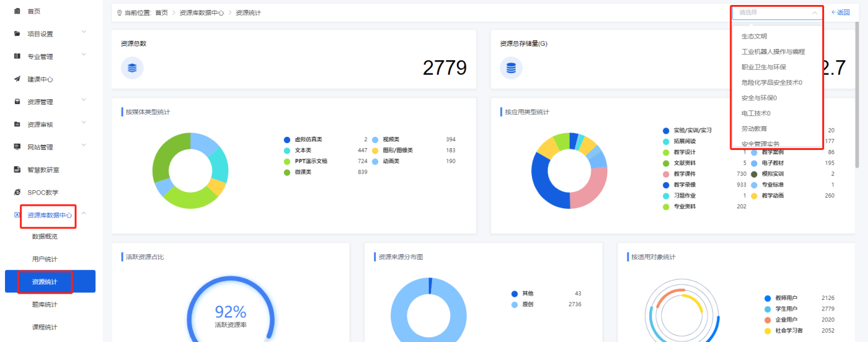Viewport: 868px width, 342px height.
Task: Click the 请选择 dropdown field
Action: click(x=777, y=12)
